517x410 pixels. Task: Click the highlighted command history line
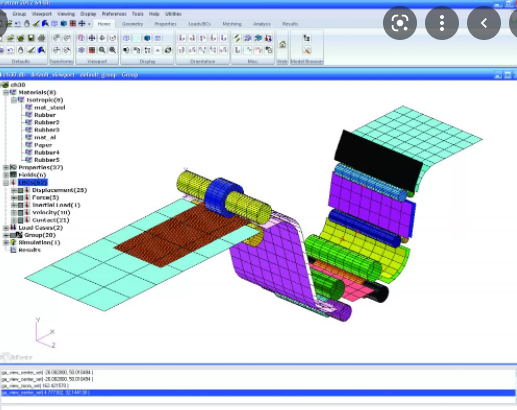point(258,393)
